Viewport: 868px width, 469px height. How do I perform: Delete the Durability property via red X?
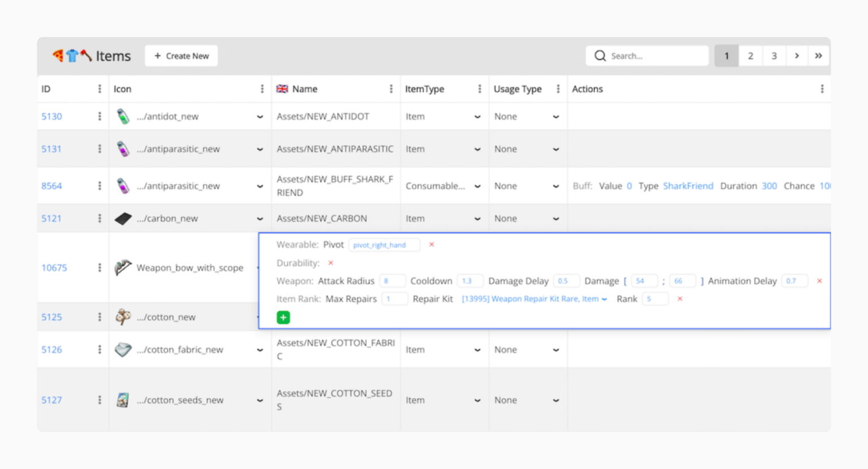pos(331,263)
